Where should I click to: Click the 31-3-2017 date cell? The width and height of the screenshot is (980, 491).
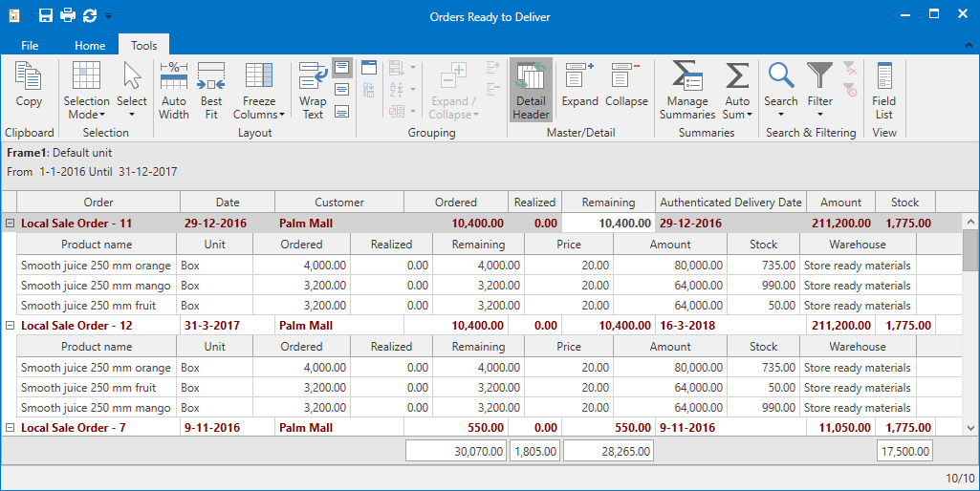[228, 326]
